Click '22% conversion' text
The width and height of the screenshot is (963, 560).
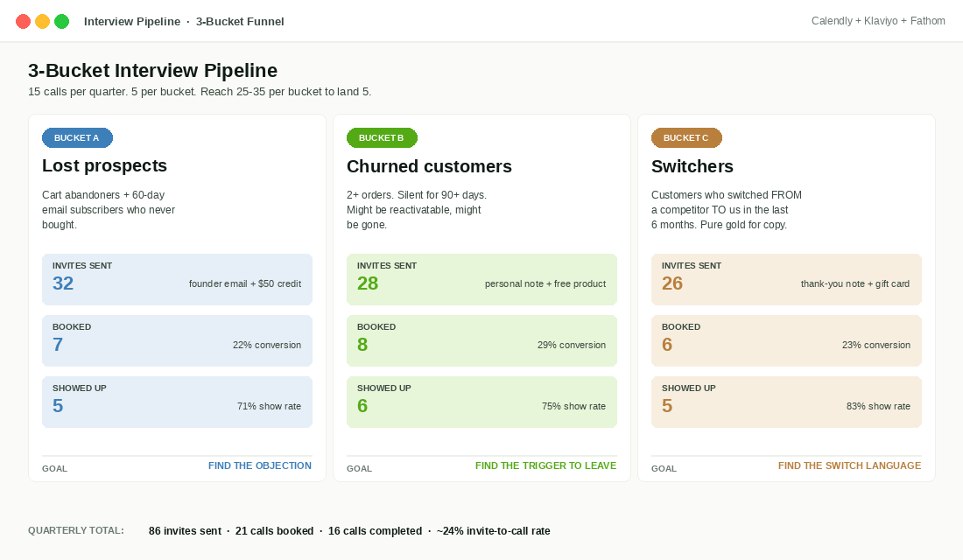(266, 345)
